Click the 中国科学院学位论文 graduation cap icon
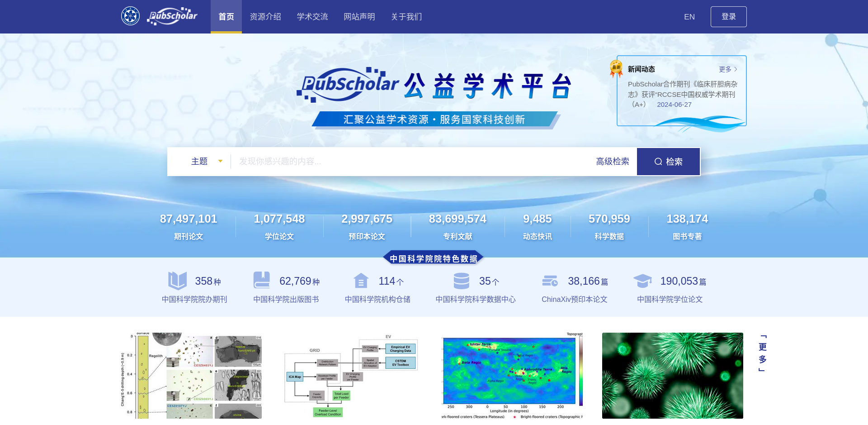 tap(643, 281)
